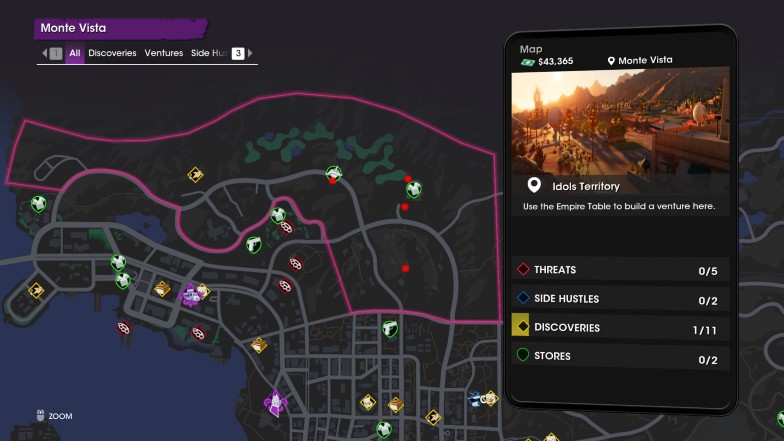
Task: Select the gun store marker beside the curved pink border
Action: [x=254, y=244]
